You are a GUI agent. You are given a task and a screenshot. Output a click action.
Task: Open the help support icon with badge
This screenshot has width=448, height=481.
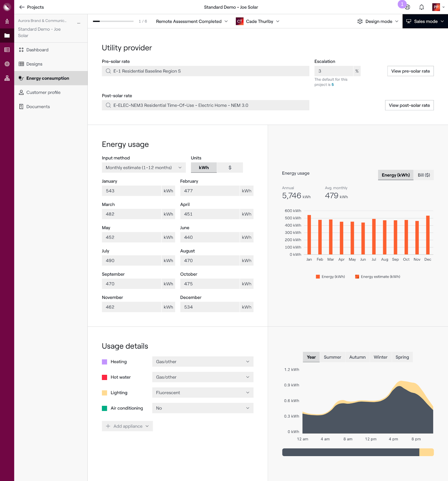(407, 7)
